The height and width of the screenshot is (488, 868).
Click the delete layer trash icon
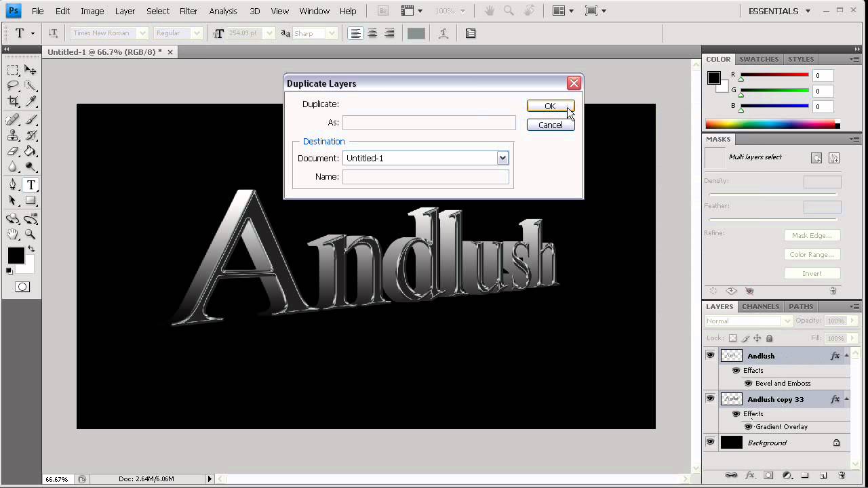click(x=842, y=476)
